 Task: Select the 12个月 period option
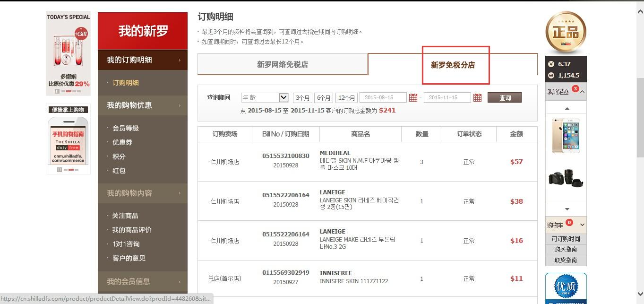tap(346, 98)
